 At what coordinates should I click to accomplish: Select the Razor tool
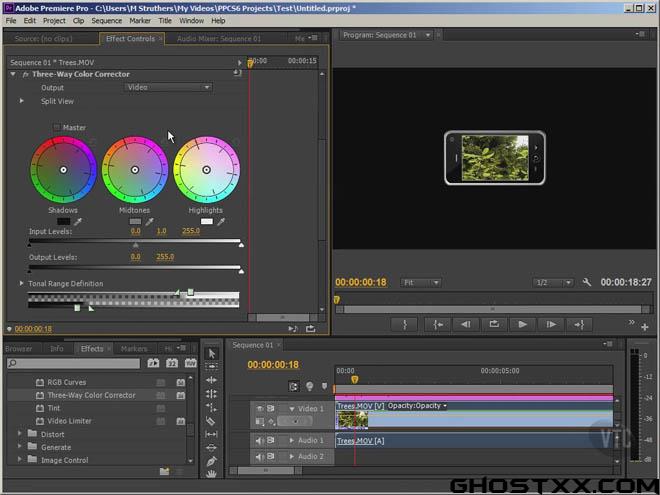click(211, 420)
